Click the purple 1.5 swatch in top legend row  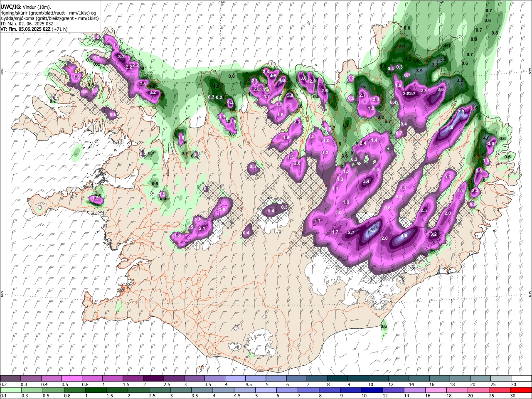(x=133, y=379)
